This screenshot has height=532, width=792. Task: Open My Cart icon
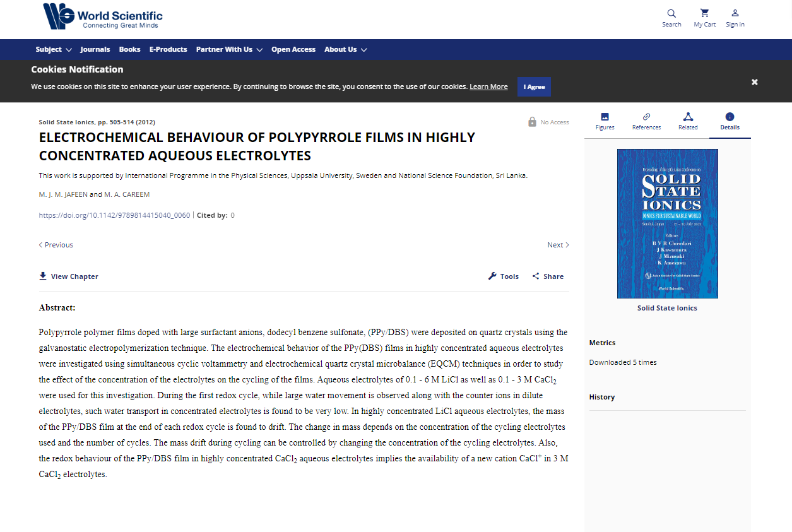(704, 13)
